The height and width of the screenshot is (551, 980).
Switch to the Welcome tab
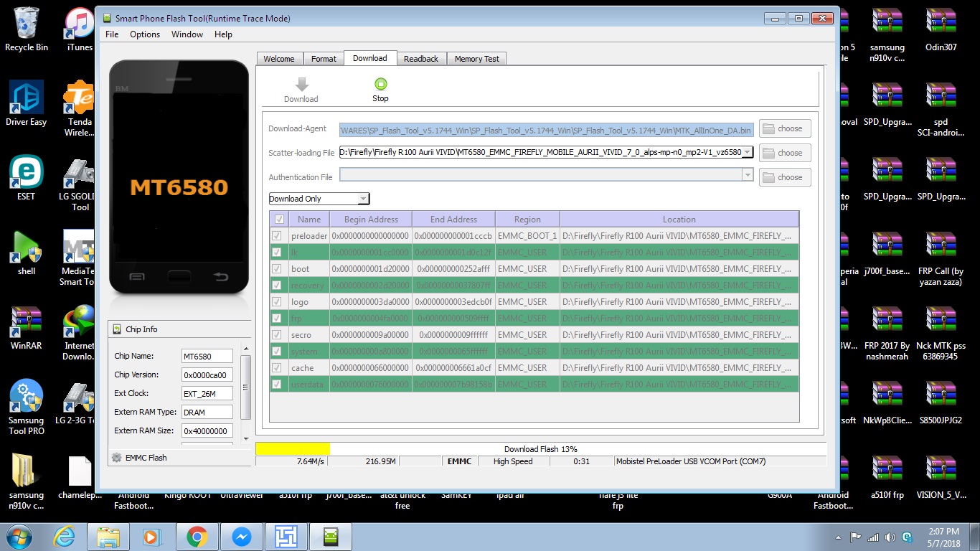(x=279, y=59)
